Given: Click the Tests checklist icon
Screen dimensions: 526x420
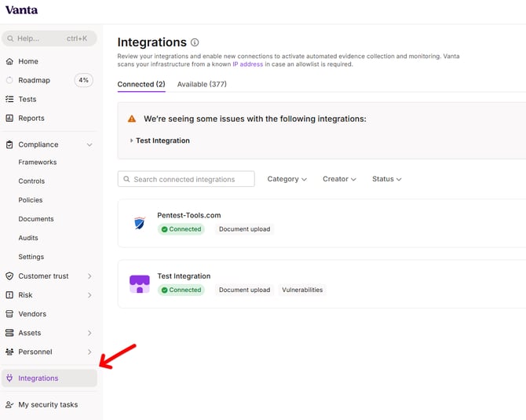Looking at the screenshot, I should click(x=9, y=99).
